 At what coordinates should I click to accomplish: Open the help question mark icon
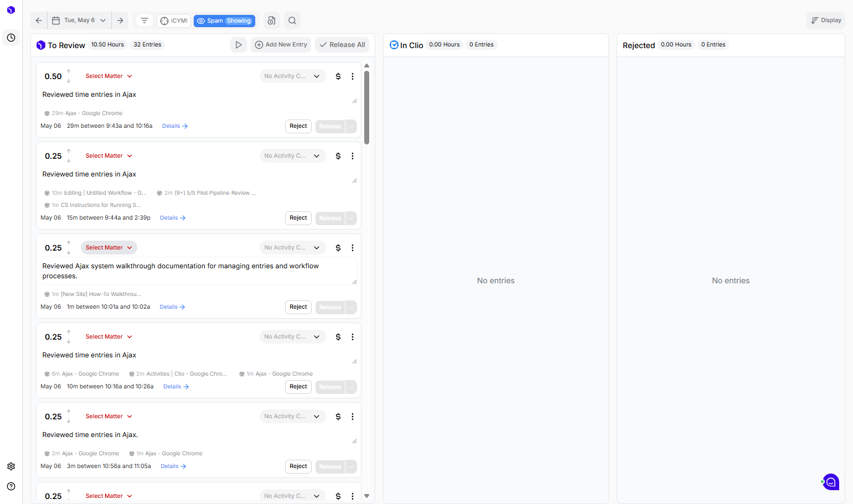pyautogui.click(x=11, y=486)
